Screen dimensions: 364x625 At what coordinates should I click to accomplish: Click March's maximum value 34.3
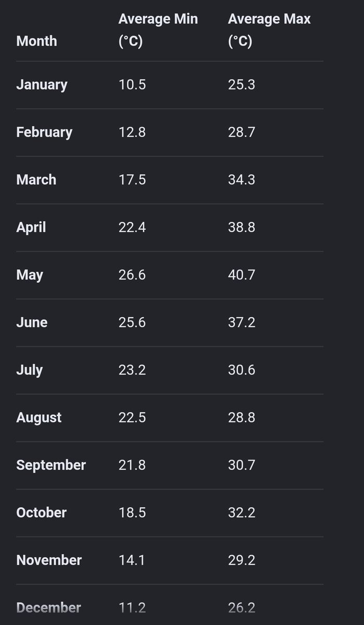pyautogui.click(x=241, y=180)
